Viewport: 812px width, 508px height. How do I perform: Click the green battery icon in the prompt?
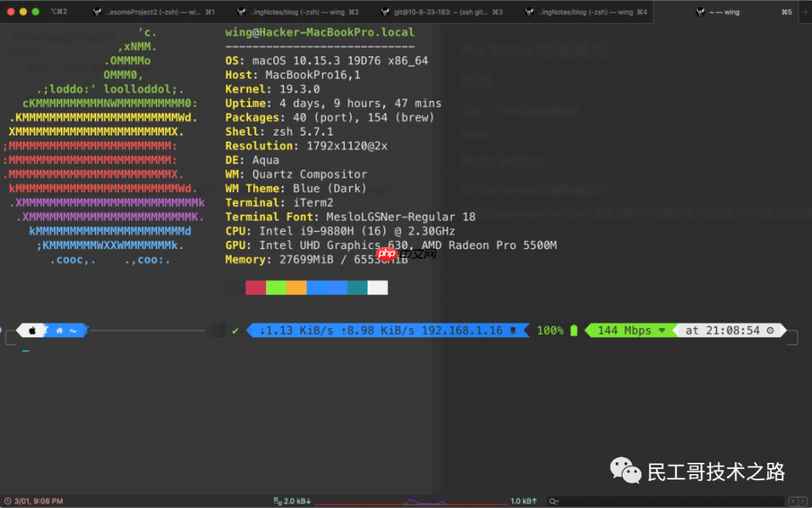click(x=574, y=330)
